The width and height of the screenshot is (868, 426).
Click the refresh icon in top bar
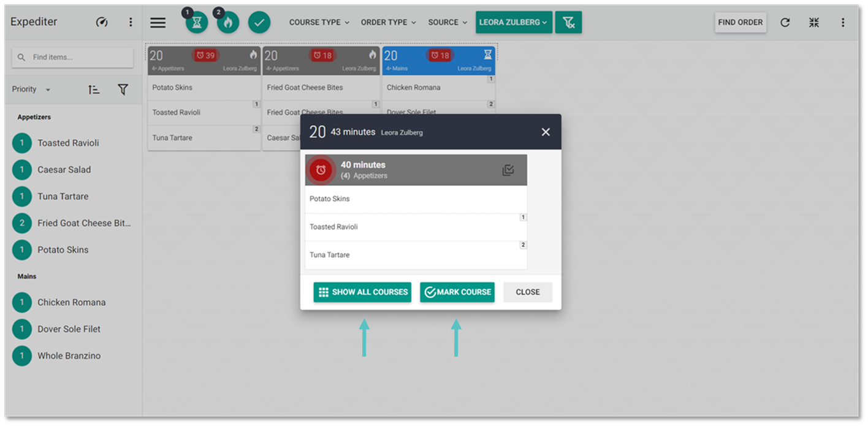pos(785,23)
